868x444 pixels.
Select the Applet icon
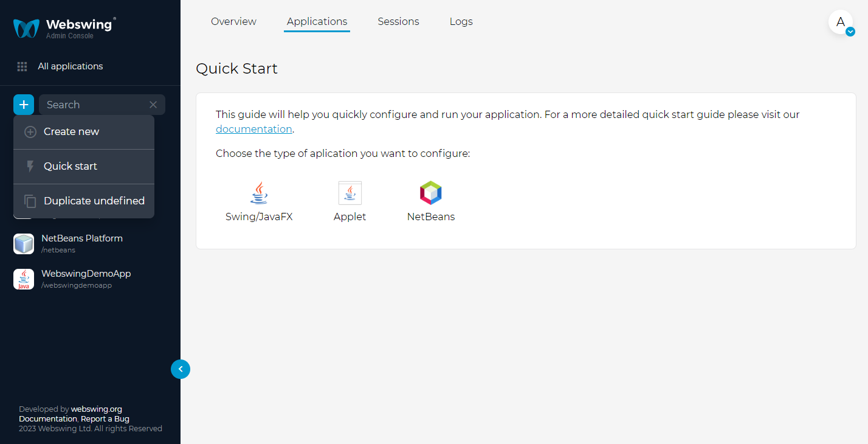pyautogui.click(x=350, y=193)
